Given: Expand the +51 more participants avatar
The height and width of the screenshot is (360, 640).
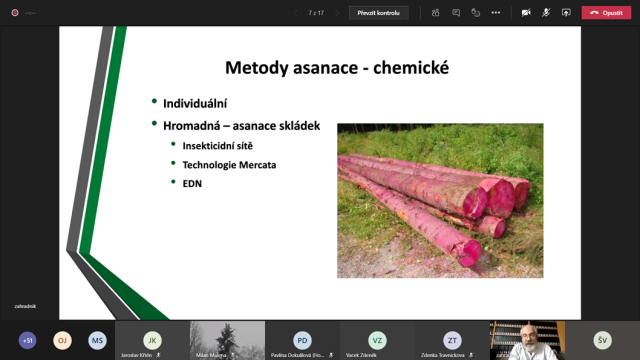Looking at the screenshot, I should pyautogui.click(x=27, y=340).
